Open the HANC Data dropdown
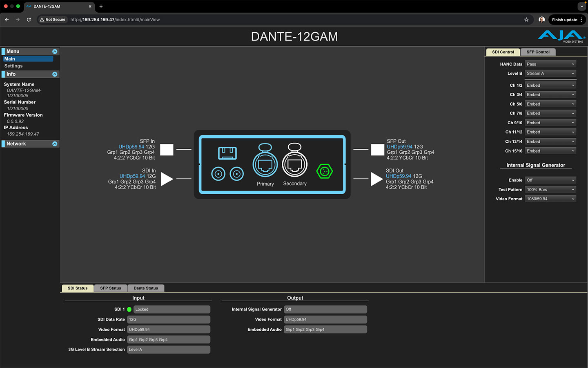The width and height of the screenshot is (588, 368). point(550,64)
